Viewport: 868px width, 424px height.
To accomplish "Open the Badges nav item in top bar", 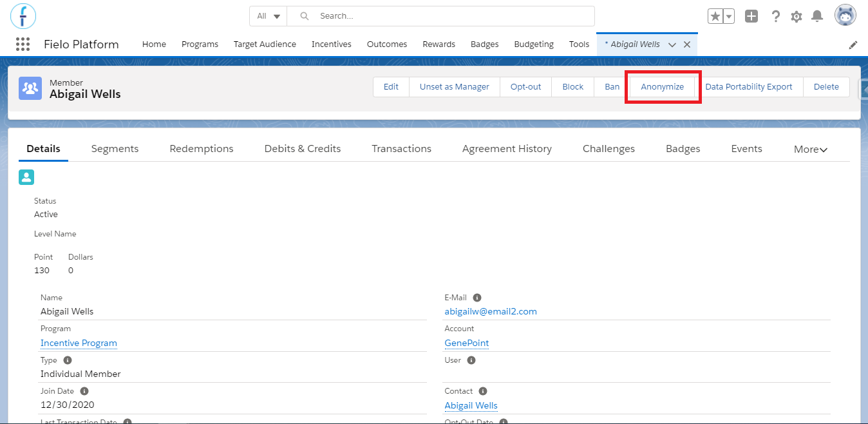I will [485, 44].
